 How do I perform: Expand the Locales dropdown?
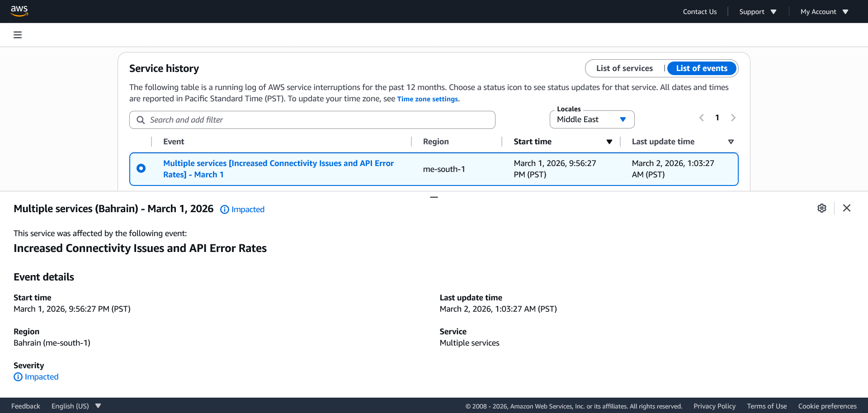point(591,119)
